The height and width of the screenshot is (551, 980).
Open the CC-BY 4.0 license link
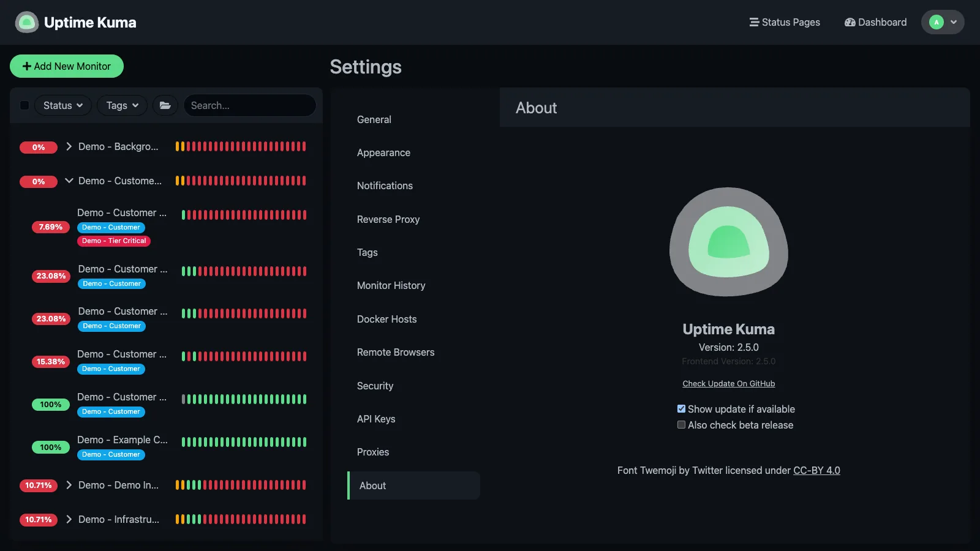[x=816, y=470]
